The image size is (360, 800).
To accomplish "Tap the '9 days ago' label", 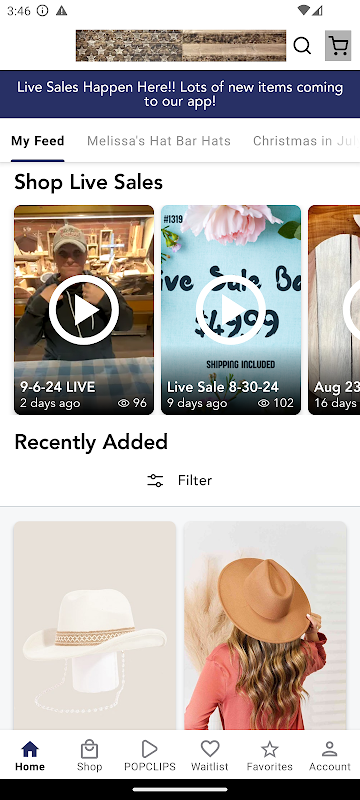I will point(197,403).
